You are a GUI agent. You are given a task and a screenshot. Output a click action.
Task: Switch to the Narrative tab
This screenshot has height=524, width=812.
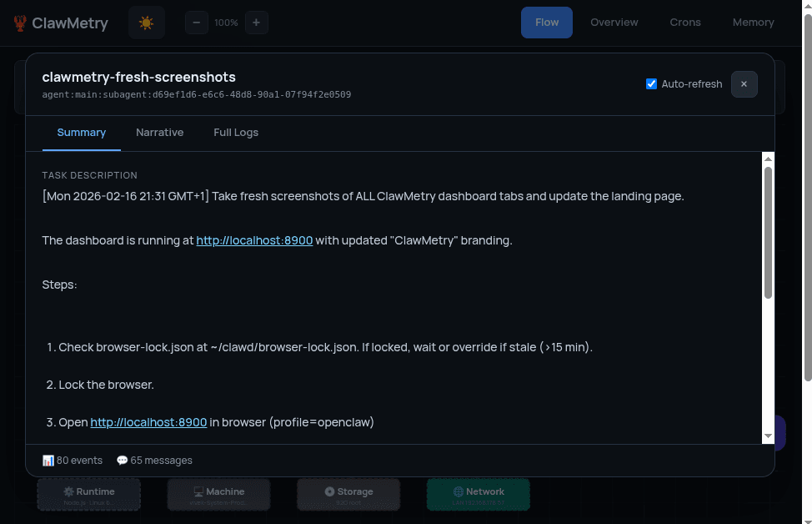coord(159,132)
